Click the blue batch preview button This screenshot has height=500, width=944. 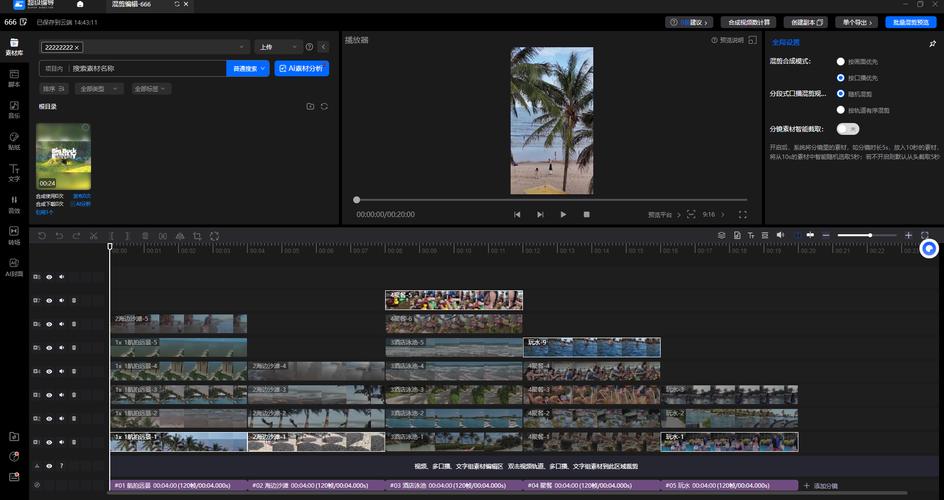point(911,22)
